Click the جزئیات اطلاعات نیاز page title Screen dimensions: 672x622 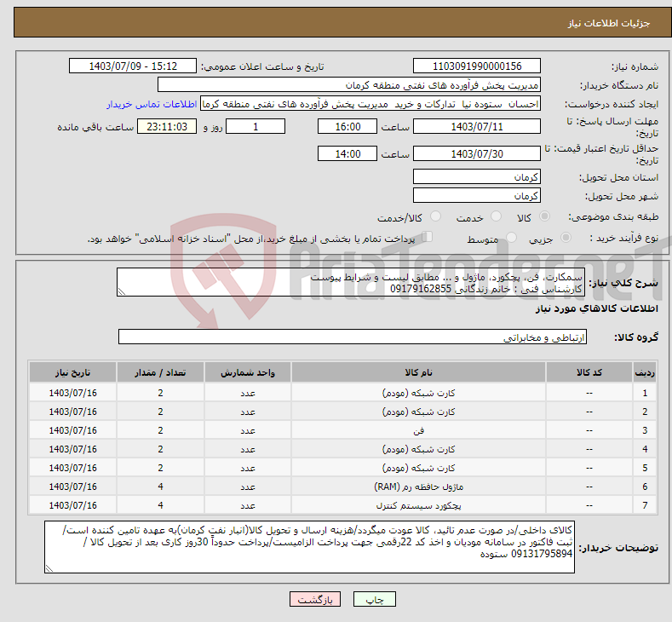click(x=609, y=23)
